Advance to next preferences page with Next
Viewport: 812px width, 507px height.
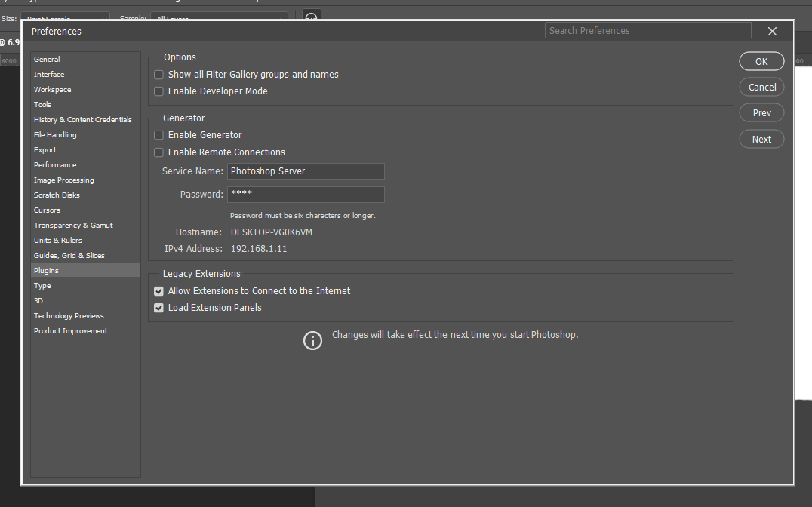[761, 139]
